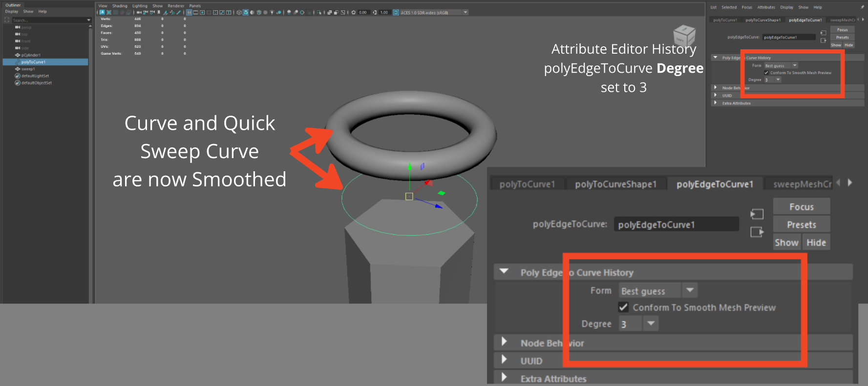This screenshot has width=868, height=386.
Task: Toggle Conform To Smooth Mesh Preview in small top-right panel
Action: click(766, 73)
